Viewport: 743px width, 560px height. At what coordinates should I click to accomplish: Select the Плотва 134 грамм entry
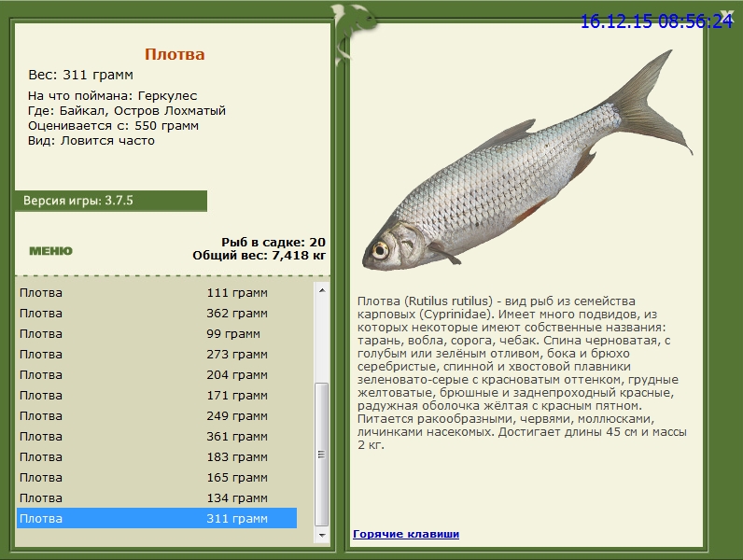click(x=157, y=498)
